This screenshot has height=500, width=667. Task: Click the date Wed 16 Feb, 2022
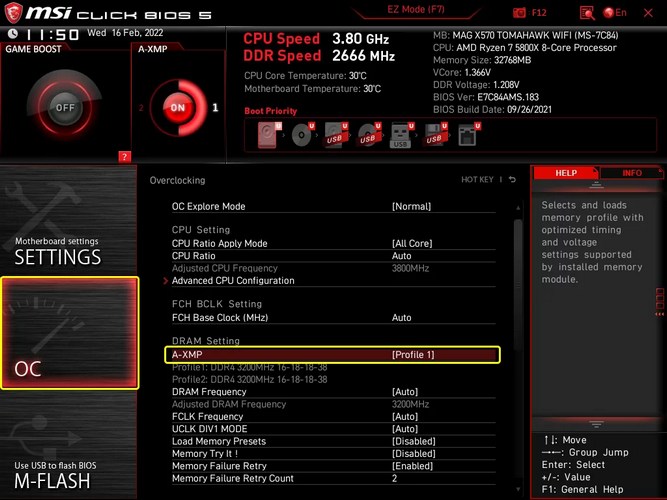click(x=125, y=33)
